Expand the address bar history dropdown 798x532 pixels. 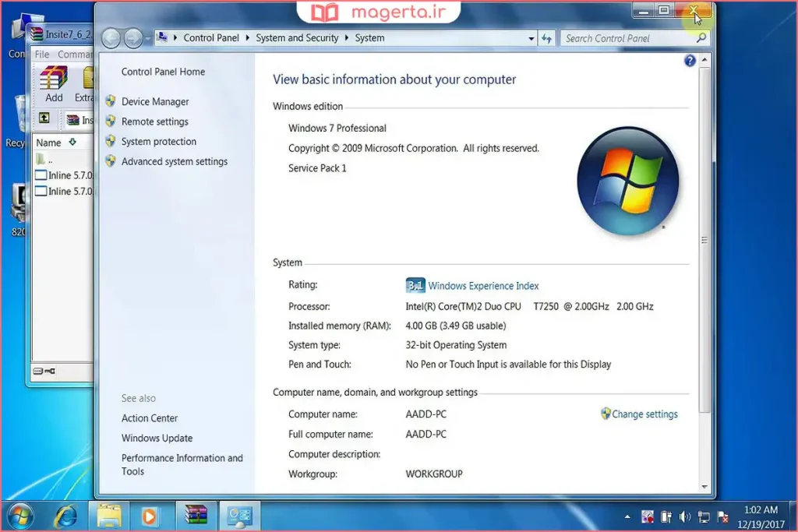[x=531, y=38]
